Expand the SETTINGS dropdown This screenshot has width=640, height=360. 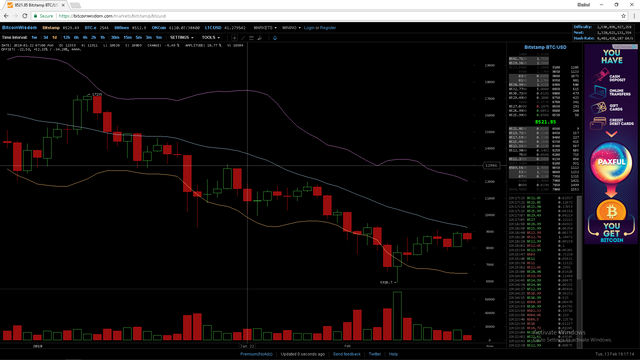(x=182, y=38)
